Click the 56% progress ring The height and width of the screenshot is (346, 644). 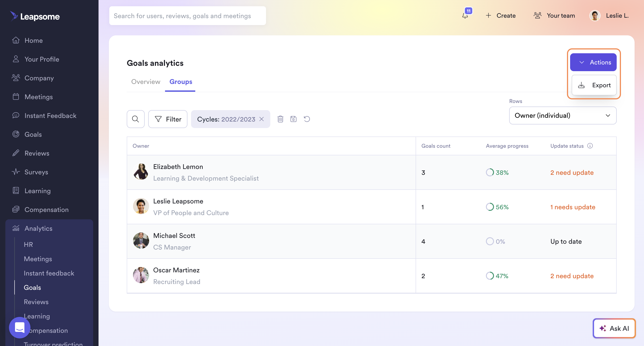click(489, 207)
